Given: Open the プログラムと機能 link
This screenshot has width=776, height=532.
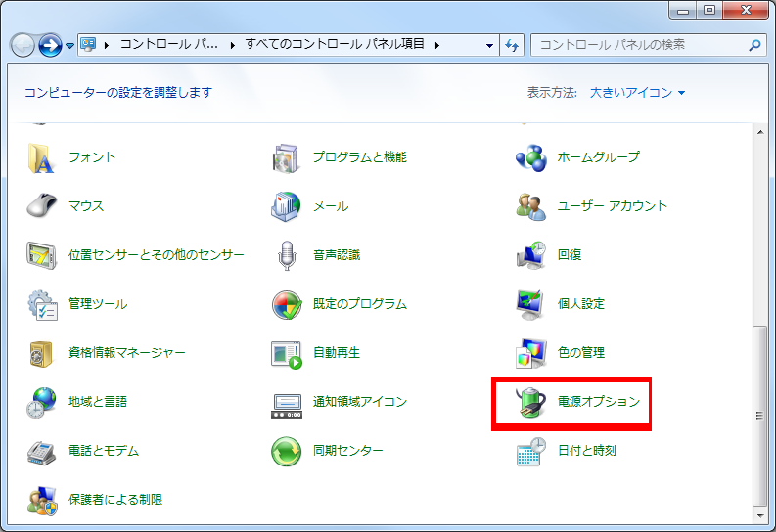Looking at the screenshot, I should pos(359,157).
